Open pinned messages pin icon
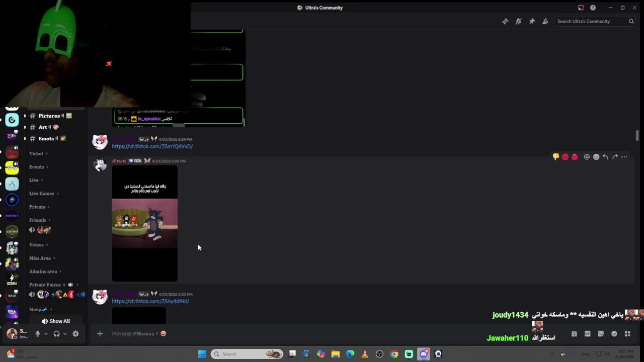644x362 pixels. pyautogui.click(x=532, y=21)
